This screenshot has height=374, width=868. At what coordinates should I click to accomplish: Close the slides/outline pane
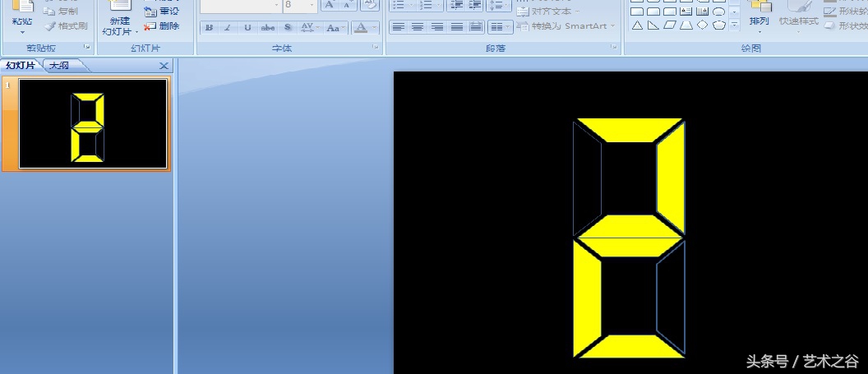pos(164,66)
